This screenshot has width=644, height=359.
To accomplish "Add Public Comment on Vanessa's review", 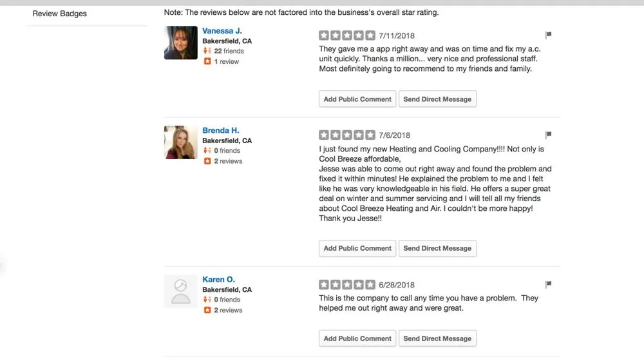I will 357,99.
